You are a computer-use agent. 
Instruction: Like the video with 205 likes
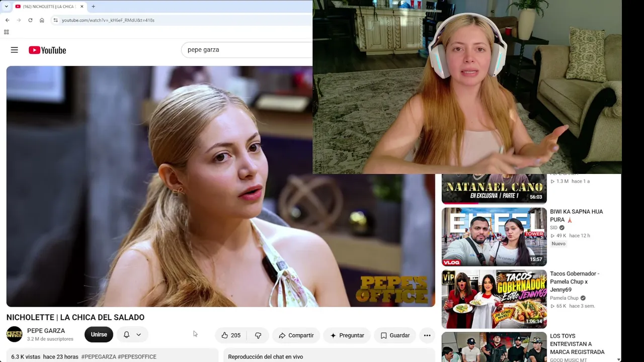(x=231, y=335)
